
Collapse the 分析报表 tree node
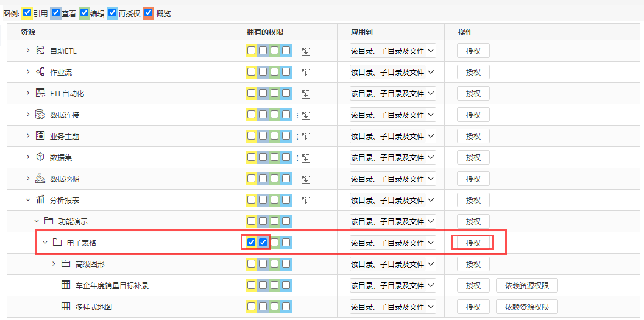28,200
